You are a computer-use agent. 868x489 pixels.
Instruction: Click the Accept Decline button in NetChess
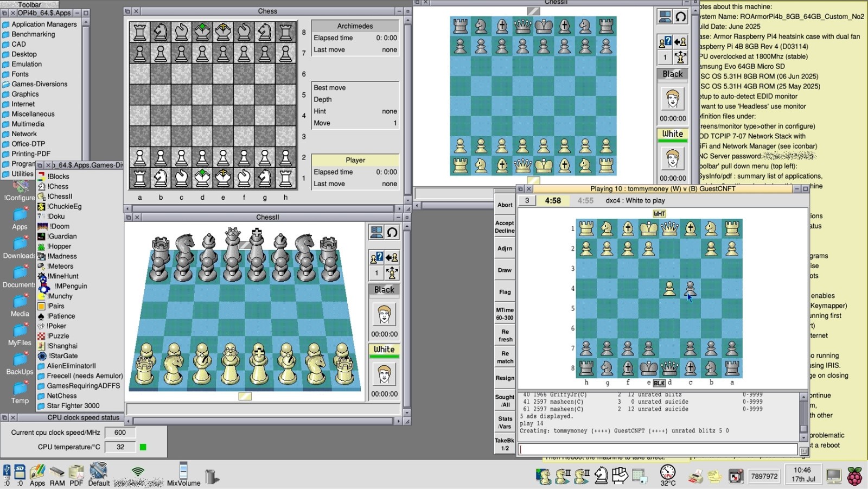(x=505, y=227)
